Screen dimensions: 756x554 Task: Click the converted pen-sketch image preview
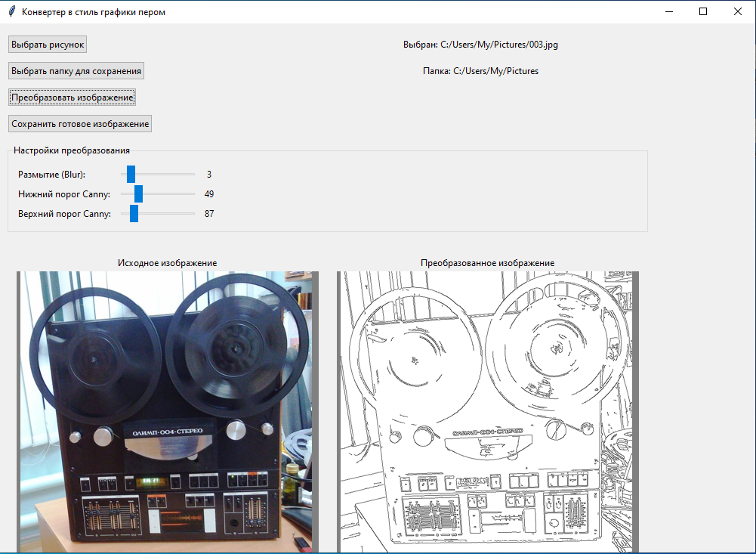click(487, 412)
